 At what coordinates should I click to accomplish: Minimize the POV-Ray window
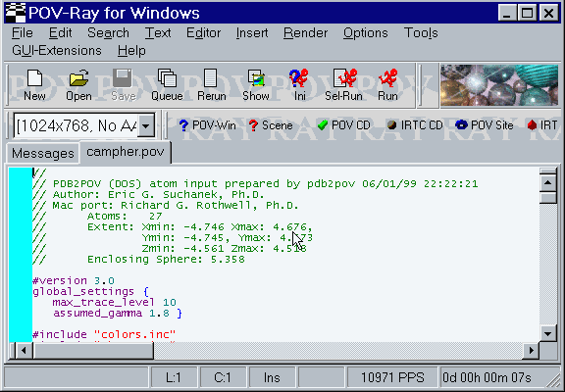click(x=506, y=14)
